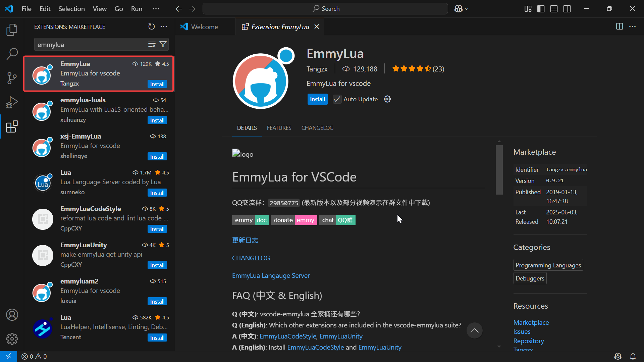Install the Lua extension by sumneko
This screenshot has width=644, height=362.
tap(157, 193)
